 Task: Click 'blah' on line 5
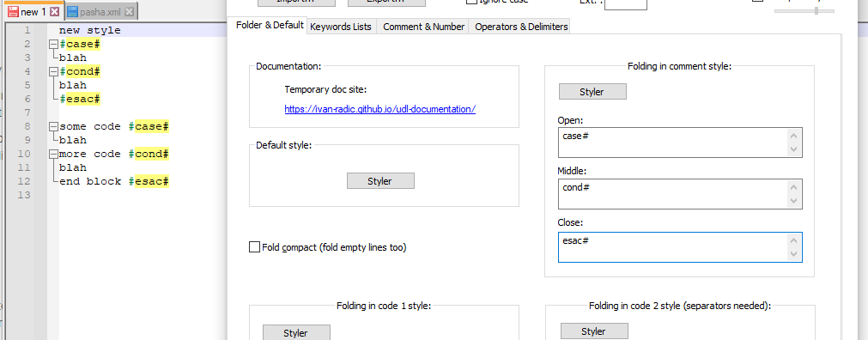coord(72,85)
